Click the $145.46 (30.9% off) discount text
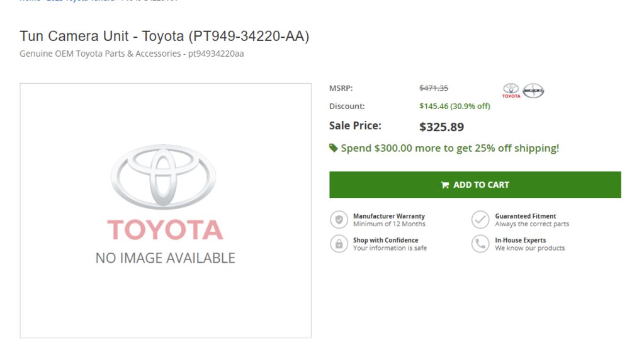 (x=455, y=106)
